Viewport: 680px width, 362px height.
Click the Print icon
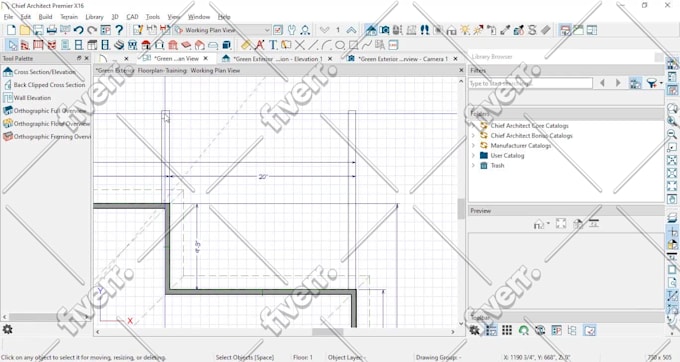tap(52, 30)
